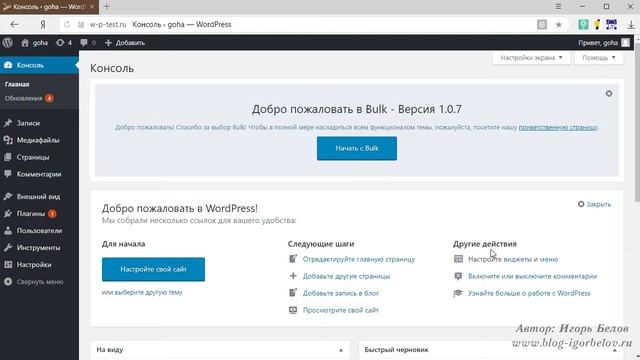Viewport: 640px width, 360px height.
Task: Open reader mode icon in address bar
Action: click(542, 24)
